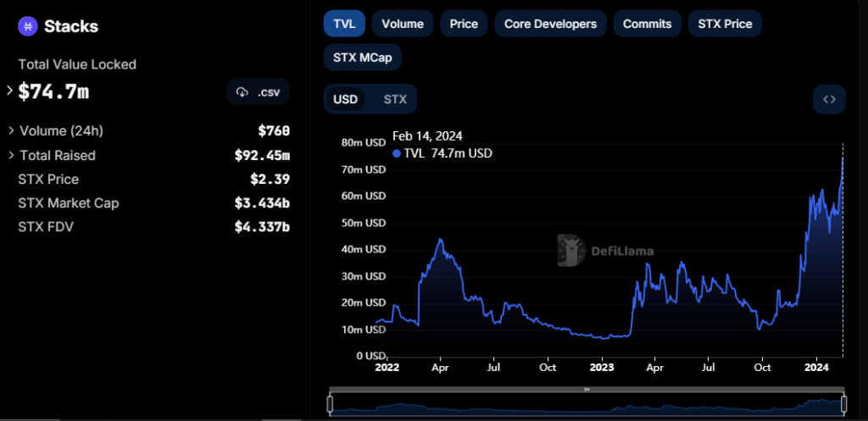Enable the STX Price series

point(725,24)
